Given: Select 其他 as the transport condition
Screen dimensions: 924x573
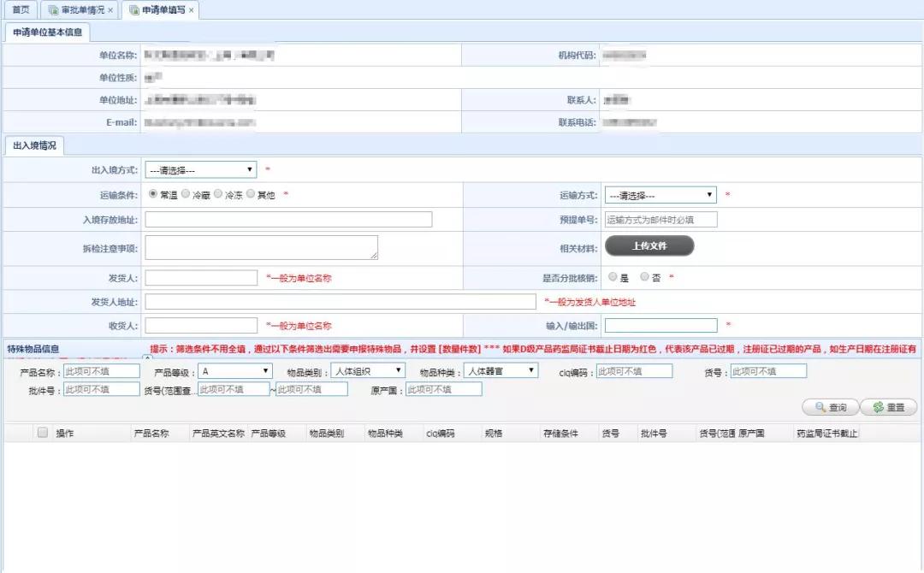Looking at the screenshot, I should pos(250,192).
